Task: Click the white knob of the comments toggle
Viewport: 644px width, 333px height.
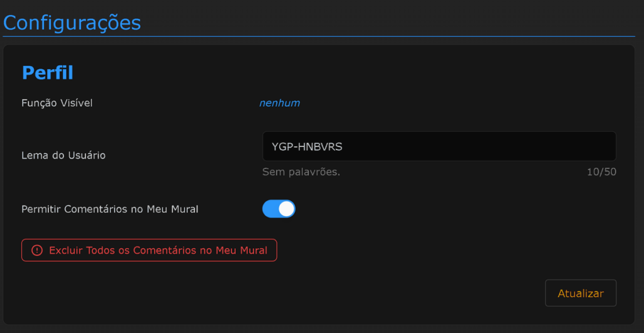Action: point(286,209)
